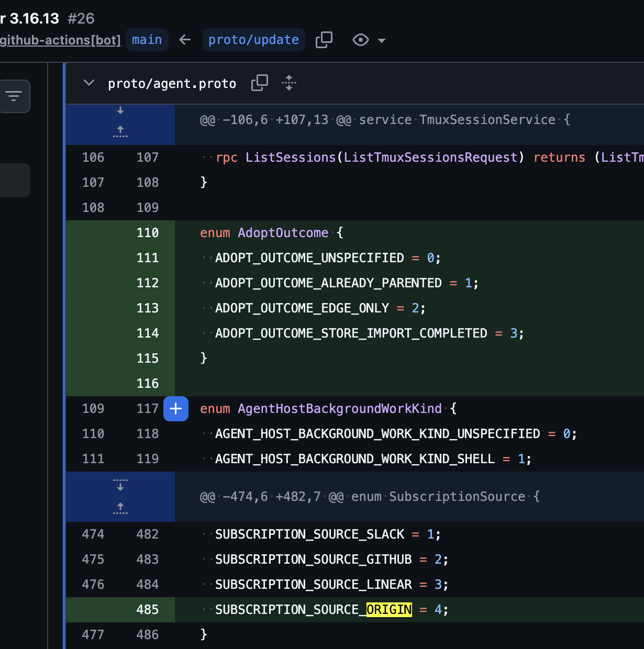Expand lines up above SubscriptionSource hunk
This screenshot has height=649, width=644.
coord(120,508)
